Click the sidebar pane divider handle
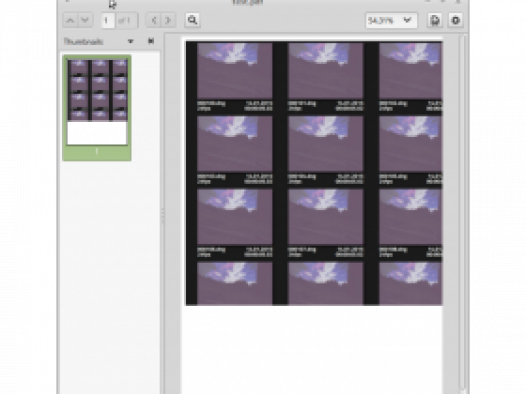This screenshot has height=394, width=526. 162,215
